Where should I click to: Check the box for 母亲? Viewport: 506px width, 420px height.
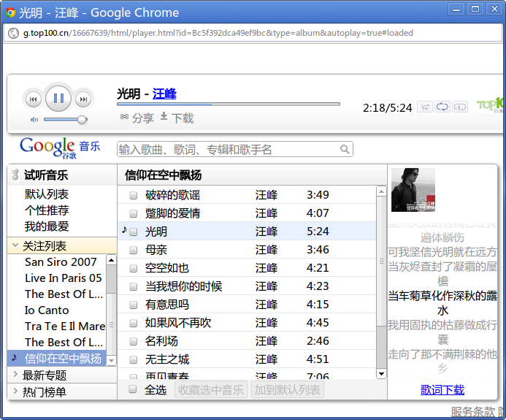134,251
